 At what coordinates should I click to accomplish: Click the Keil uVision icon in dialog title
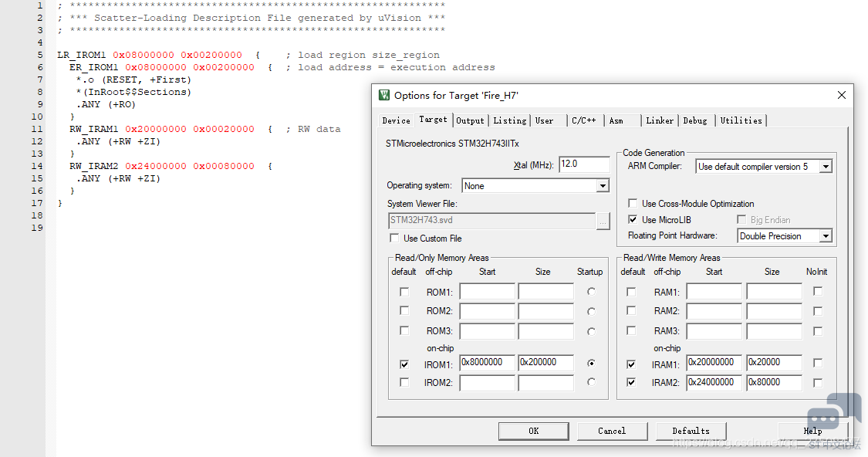point(384,95)
